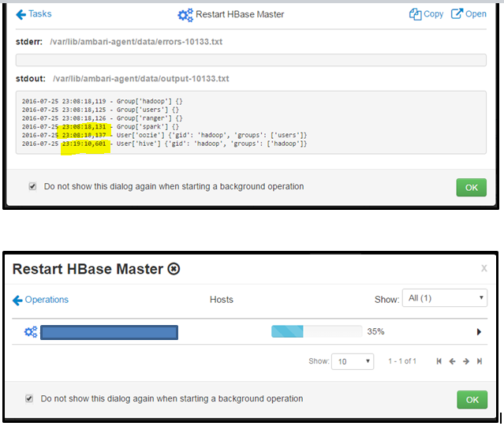Screen dimensions: 504x426
Task: Close the Restart HBase Master hosts dialog
Action: click(x=483, y=268)
